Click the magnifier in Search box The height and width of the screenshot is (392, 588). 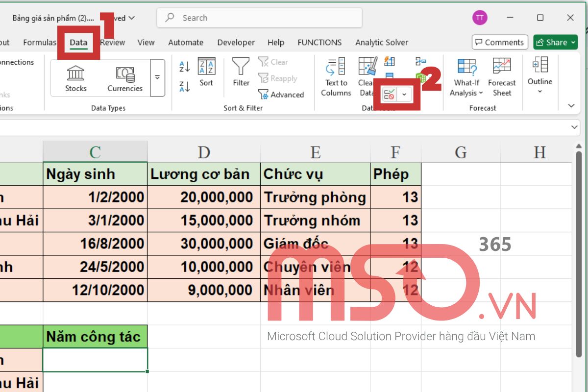(x=170, y=18)
